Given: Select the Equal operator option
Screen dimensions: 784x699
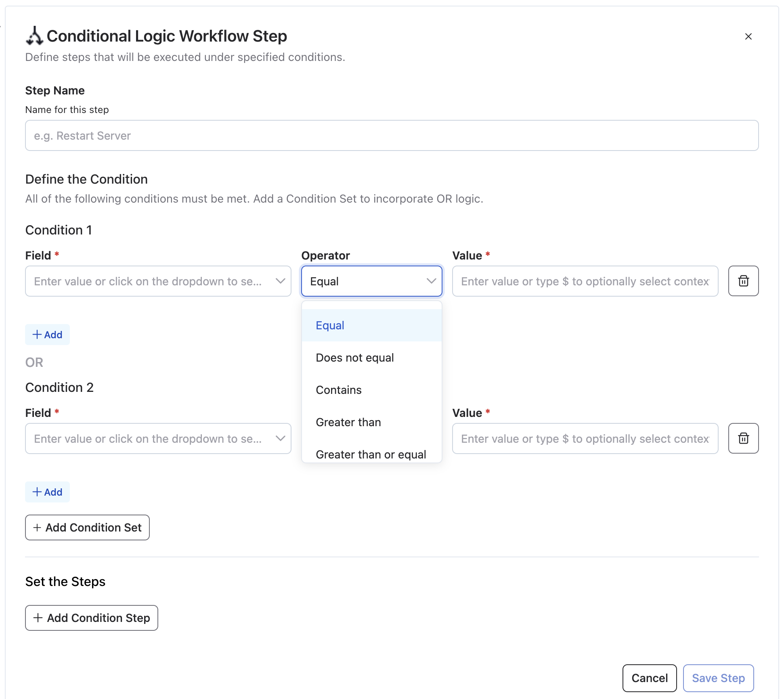Looking at the screenshot, I should pos(330,325).
